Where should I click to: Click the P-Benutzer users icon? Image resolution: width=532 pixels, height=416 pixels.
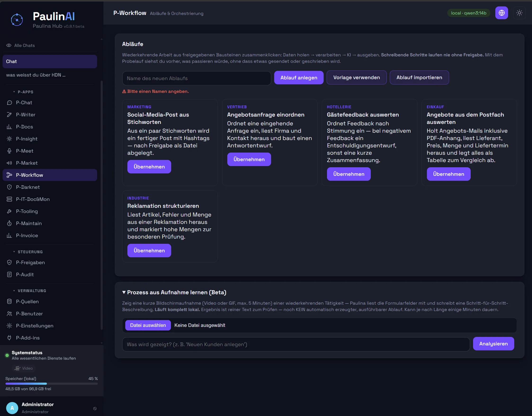tap(9, 314)
